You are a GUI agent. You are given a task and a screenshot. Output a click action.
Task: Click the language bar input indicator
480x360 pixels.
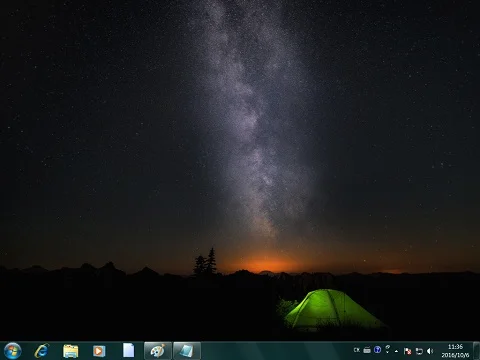click(x=357, y=350)
